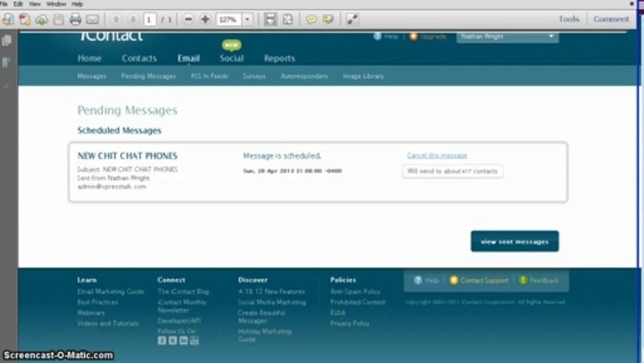Show the Page Thumbnails sidebar panel

pos(7,40)
